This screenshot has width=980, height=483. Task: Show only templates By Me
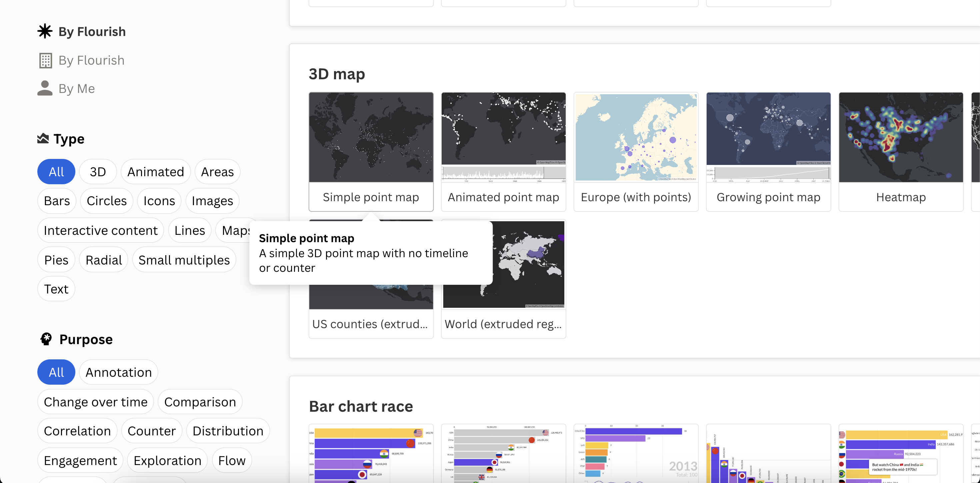pos(76,89)
